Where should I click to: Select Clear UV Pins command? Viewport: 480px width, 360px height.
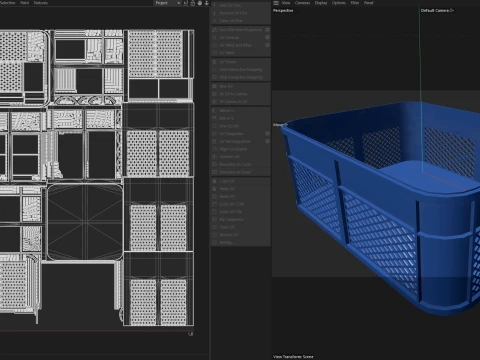(240, 21)
